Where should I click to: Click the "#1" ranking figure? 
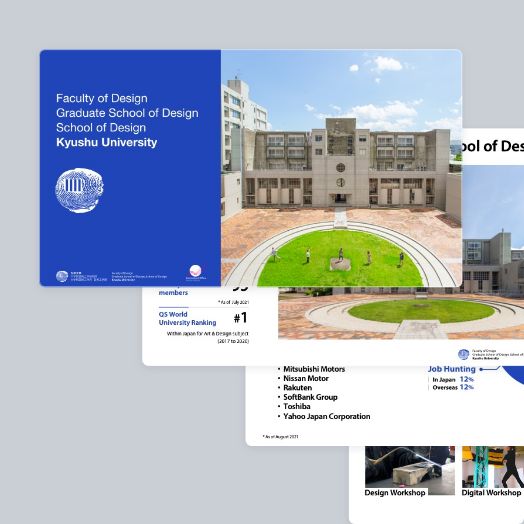[x=240, y=318]
